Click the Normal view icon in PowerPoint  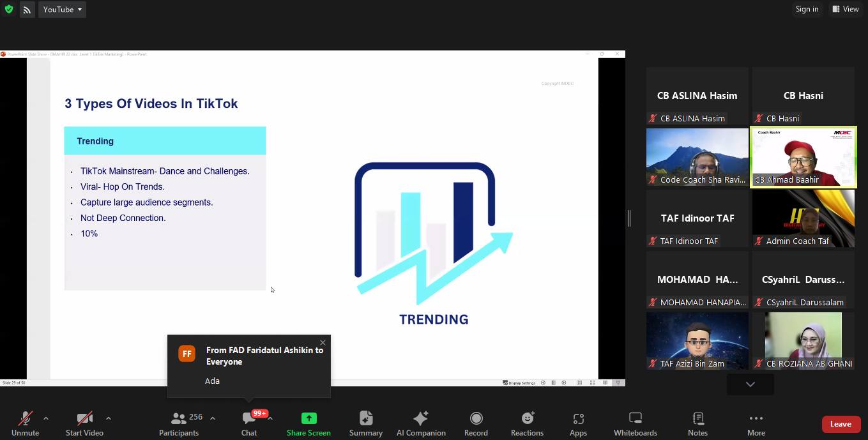579,383
